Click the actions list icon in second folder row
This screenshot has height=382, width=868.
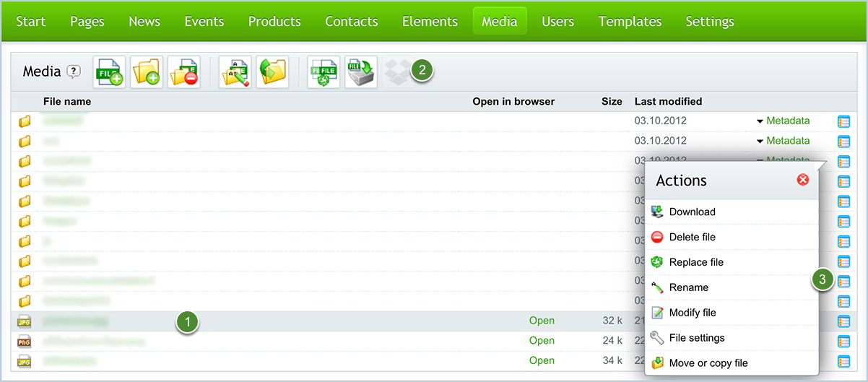843,141
